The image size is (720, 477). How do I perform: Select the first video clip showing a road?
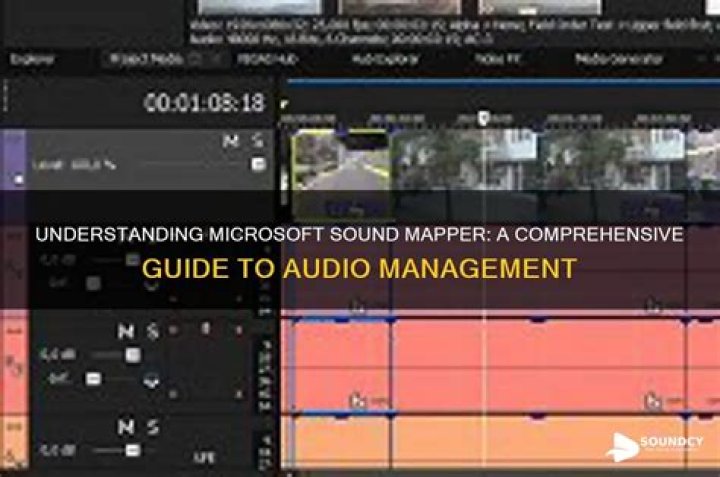point(340,170)
